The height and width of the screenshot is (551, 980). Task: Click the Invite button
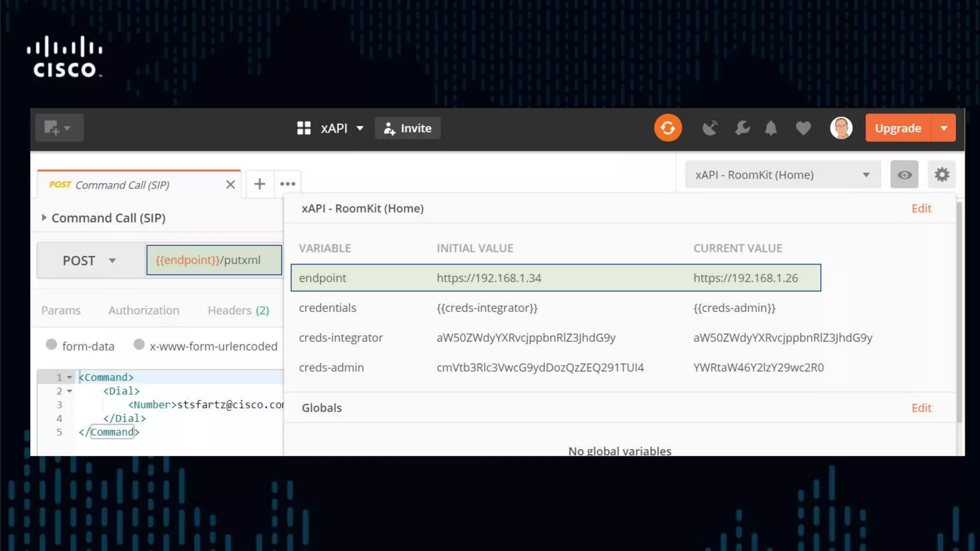(408, 128)
